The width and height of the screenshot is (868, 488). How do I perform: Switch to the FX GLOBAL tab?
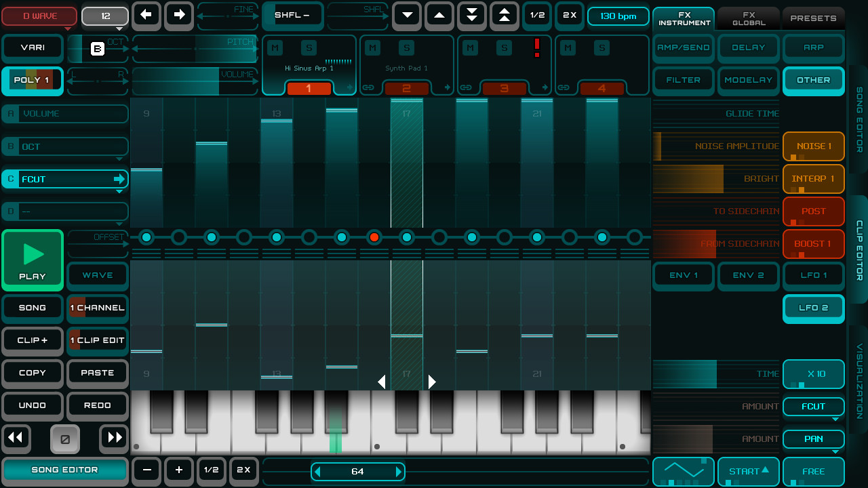pos(748,18)
